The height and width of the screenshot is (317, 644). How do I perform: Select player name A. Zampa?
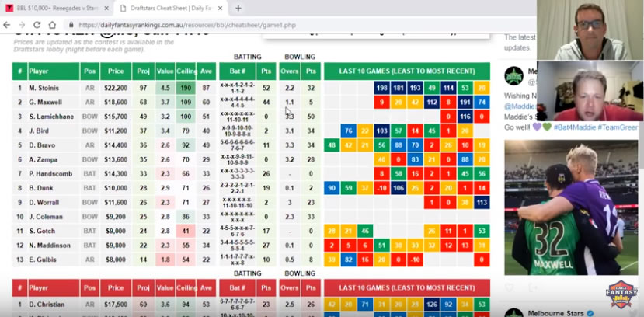(x=44, y=159)
